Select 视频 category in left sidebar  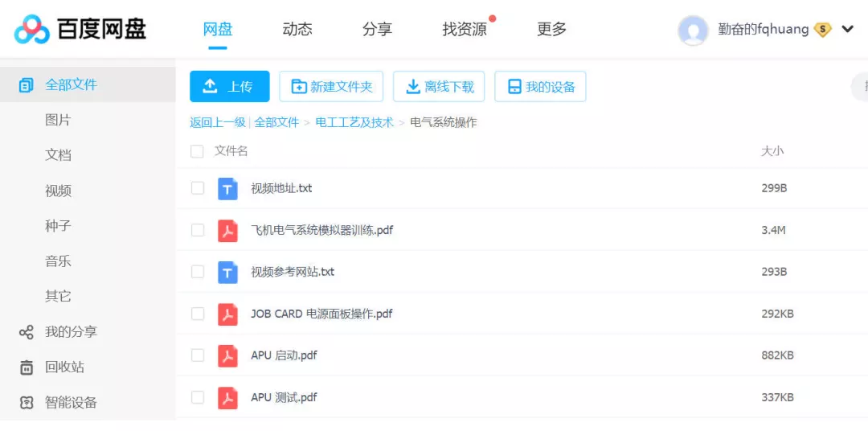click(59, 191)
